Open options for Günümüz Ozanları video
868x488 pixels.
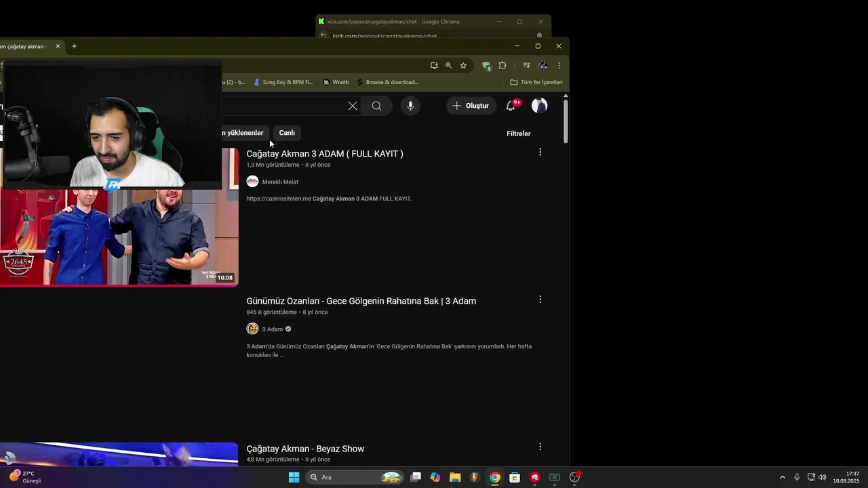coord(540,300)
